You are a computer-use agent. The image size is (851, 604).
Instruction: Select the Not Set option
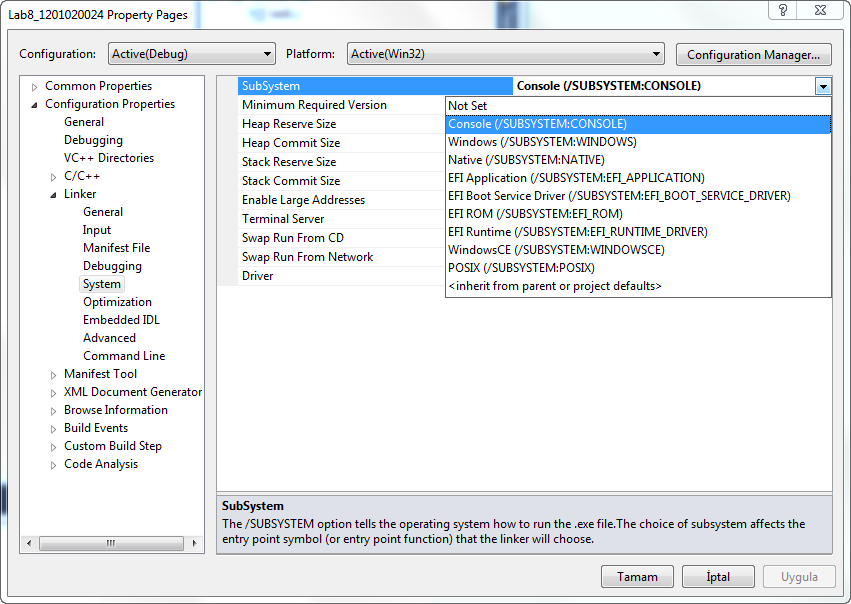(x=467, y=106)
